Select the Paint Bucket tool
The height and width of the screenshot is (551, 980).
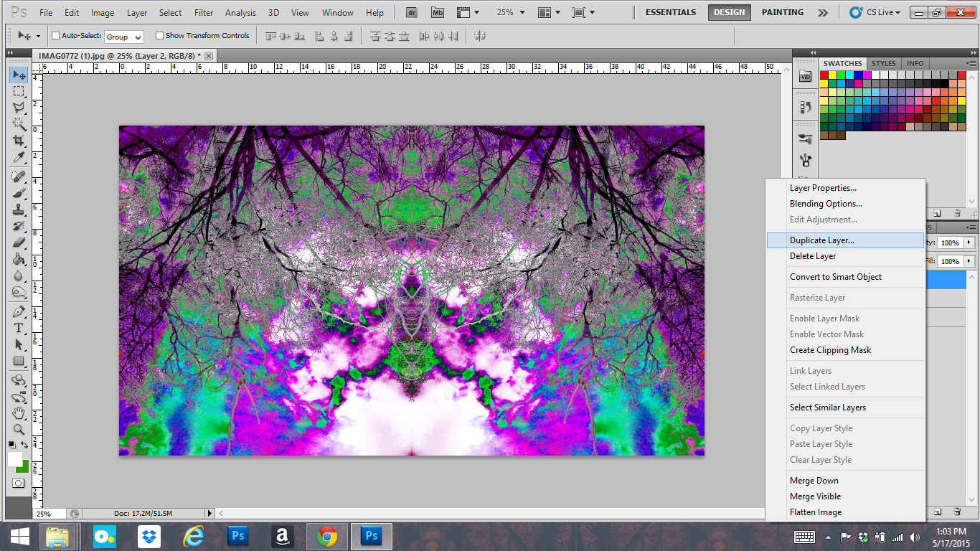click(x=19, y=259)
